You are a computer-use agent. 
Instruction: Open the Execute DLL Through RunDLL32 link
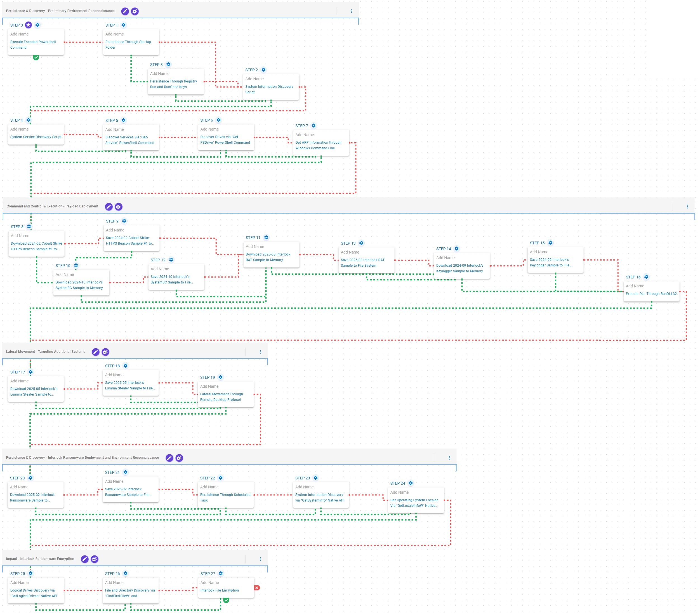point(651,294)
